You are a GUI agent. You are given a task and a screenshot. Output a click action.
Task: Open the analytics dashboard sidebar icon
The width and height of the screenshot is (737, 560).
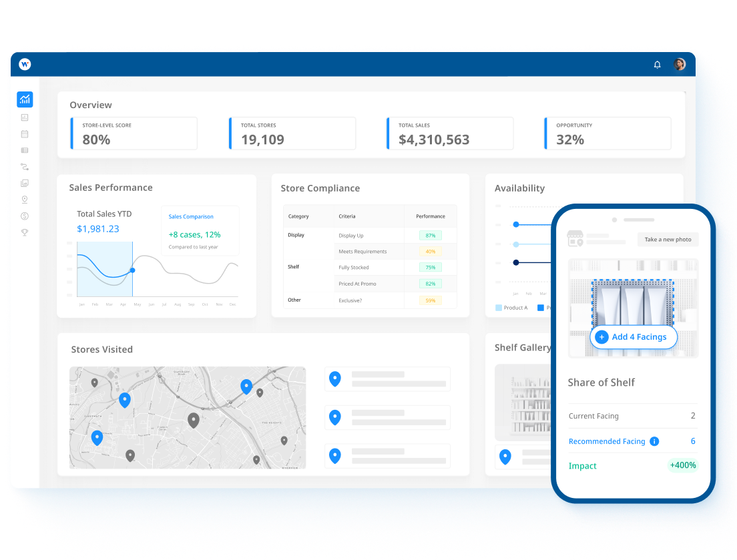[25, 99]
